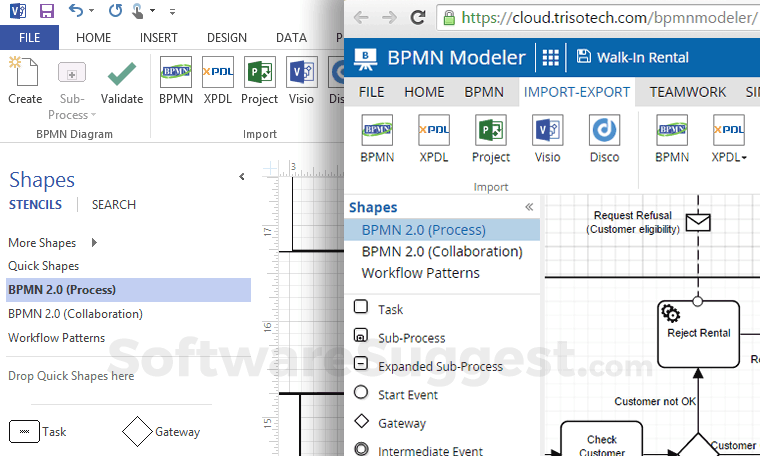This screenshot has width=760, height=456.
Task: Pick the Task shape in Modeler palette
Action: tap(379, 308)
